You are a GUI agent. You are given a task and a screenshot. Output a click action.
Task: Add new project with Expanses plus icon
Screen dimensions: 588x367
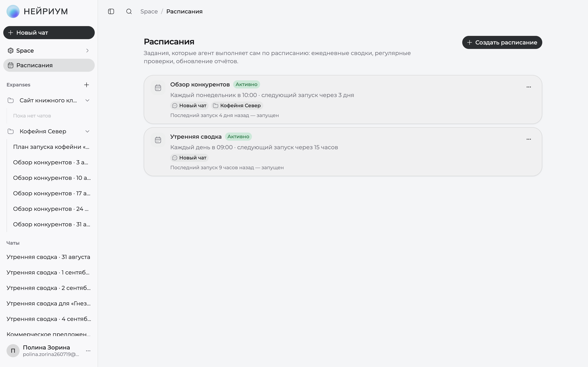coord(87,85)
